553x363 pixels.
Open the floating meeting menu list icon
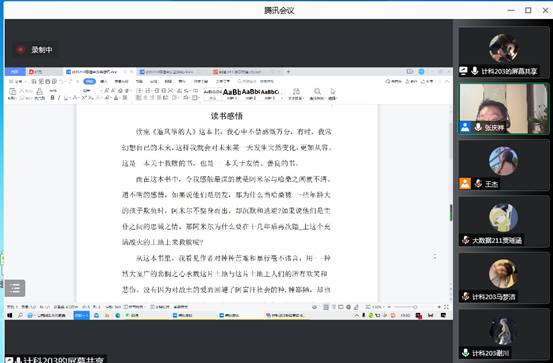[15, 288]
